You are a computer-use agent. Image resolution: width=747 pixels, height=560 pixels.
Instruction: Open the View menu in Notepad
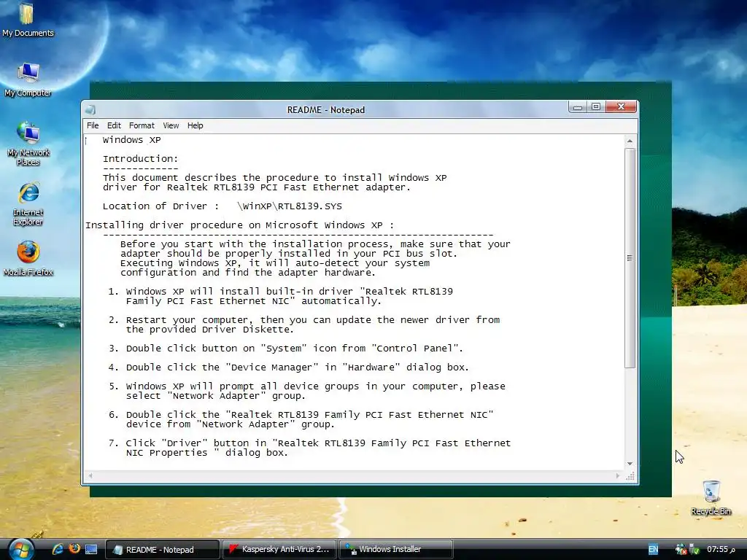pyautogui.click(x=171, y=125)
